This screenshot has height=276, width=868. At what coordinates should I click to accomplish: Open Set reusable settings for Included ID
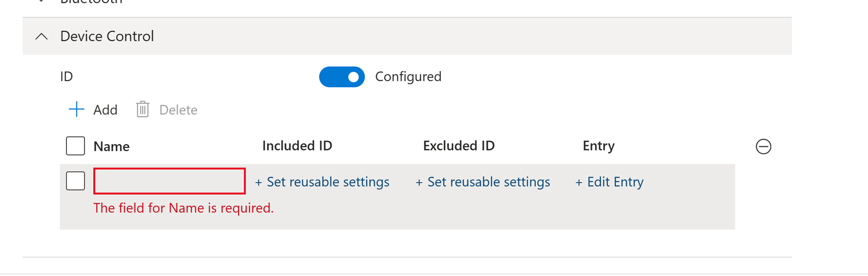(x=328, y=182)
